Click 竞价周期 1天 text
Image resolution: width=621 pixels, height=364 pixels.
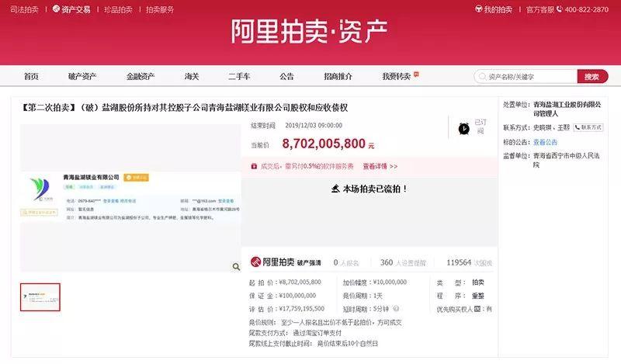click(363, 296)
